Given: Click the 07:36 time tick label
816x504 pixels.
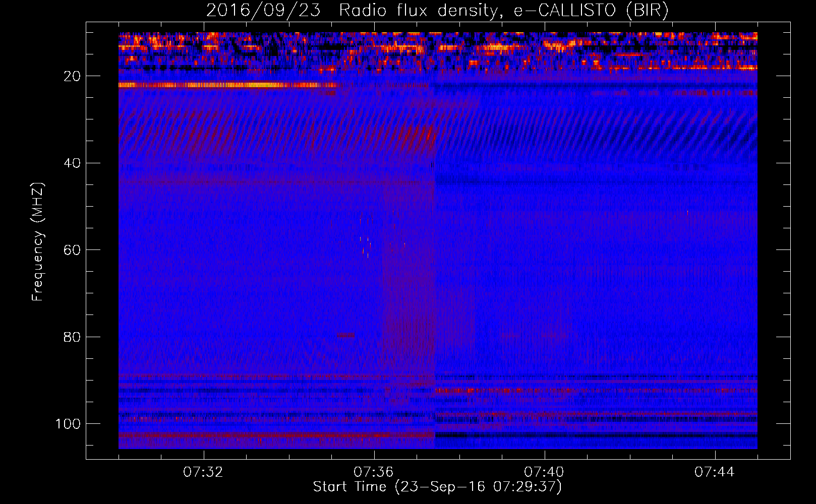Looking at the screenshot, I should click(374, 472).
